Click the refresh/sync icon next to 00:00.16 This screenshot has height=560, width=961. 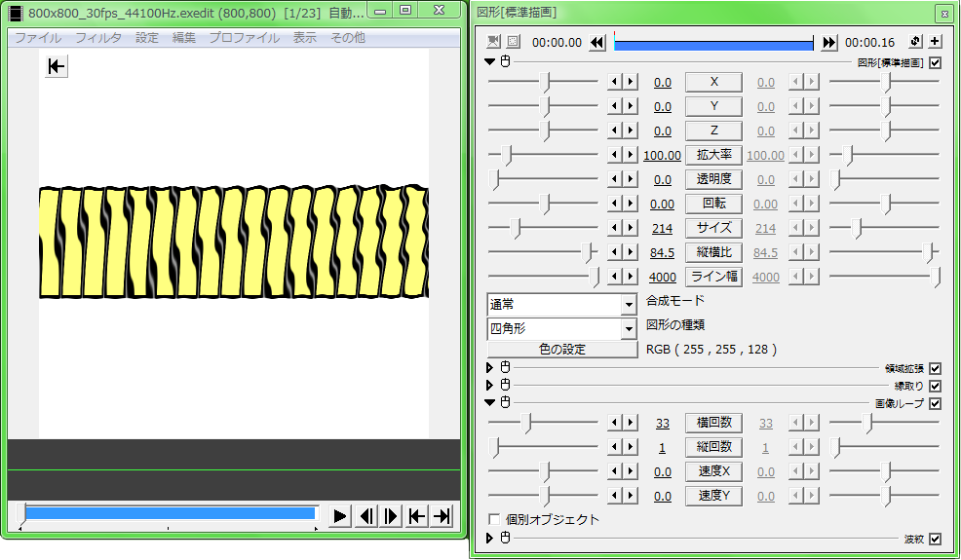click(x=915, y=41)
